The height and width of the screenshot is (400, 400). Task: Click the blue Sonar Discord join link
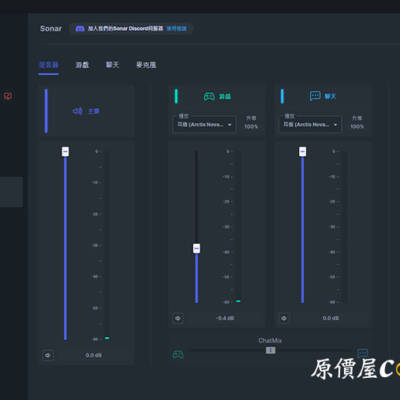tap(176, 29)
